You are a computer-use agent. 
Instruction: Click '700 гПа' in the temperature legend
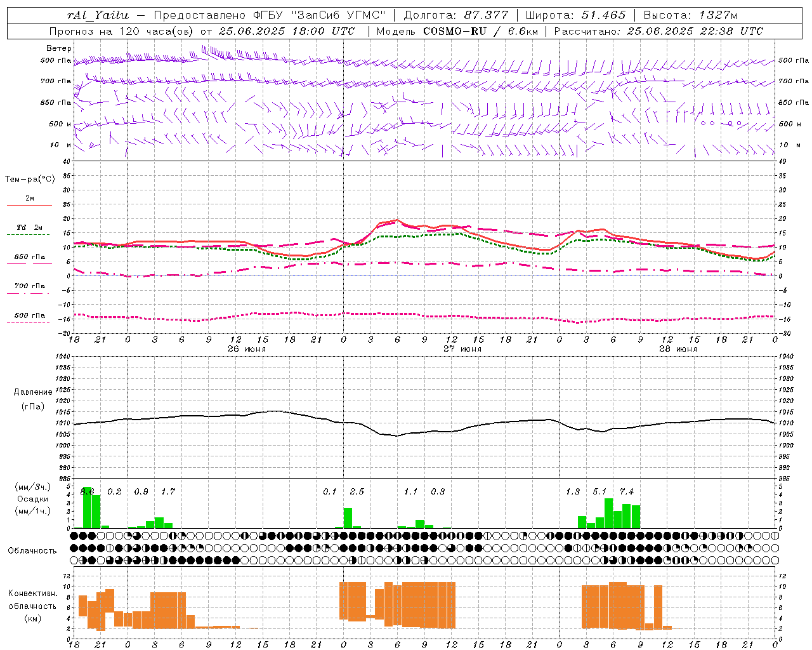pyautogui.click(x=30, y=286)
